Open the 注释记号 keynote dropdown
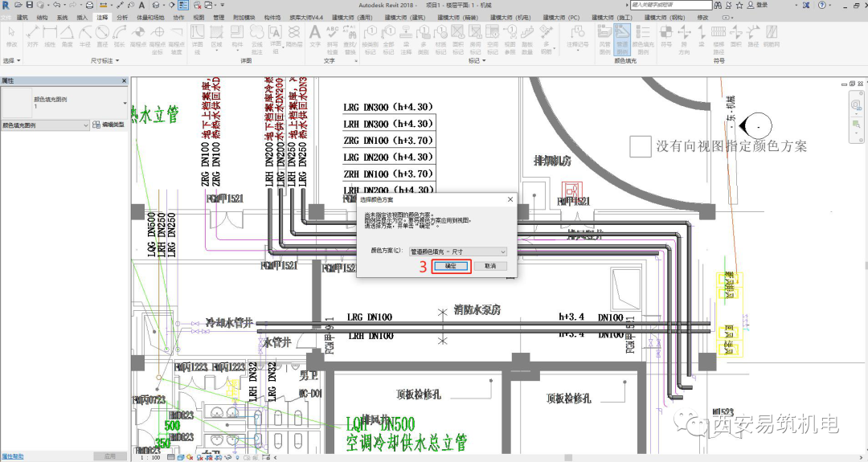 click(x=577, y=38)
